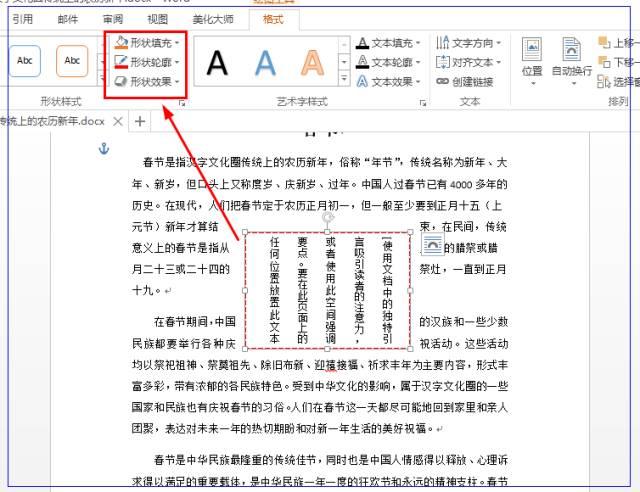640x492 pixels.
Task: Click the paragraph starting 春节是中华民族最隆重
Action: [x=320, y=470]
